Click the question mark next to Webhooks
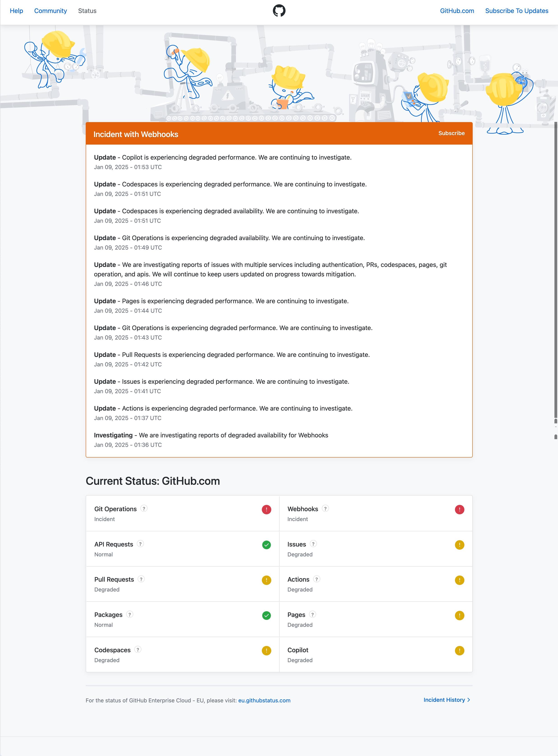The height and width of the screenshot is (756, 558). [x=325, y=509]
